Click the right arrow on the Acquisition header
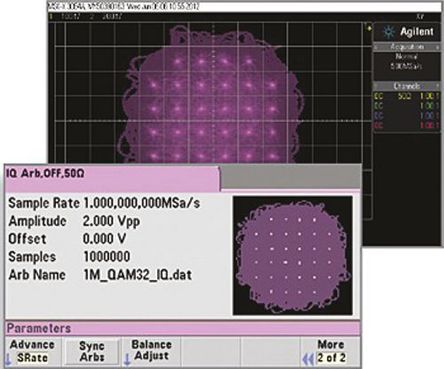 [x=437, y=47]
